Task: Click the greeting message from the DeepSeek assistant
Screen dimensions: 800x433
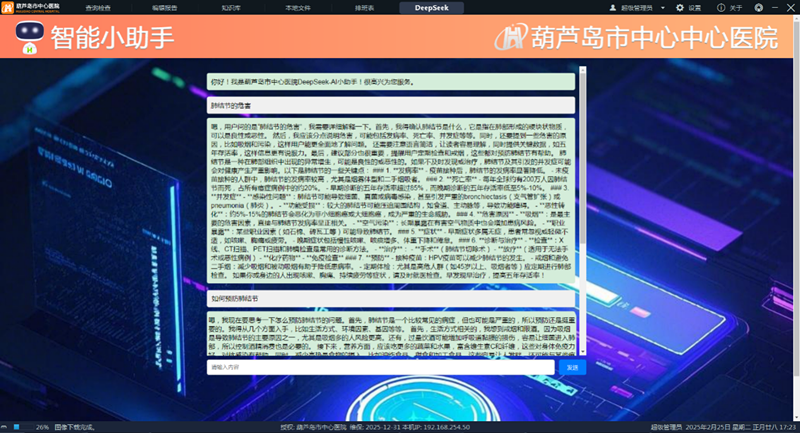Action: pyautogui.click(x=391, y=82)
